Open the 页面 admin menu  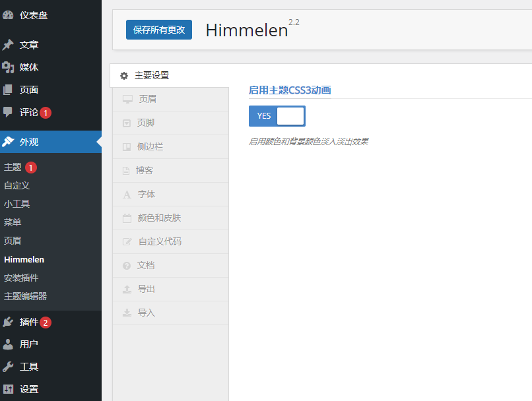point(51,90)
